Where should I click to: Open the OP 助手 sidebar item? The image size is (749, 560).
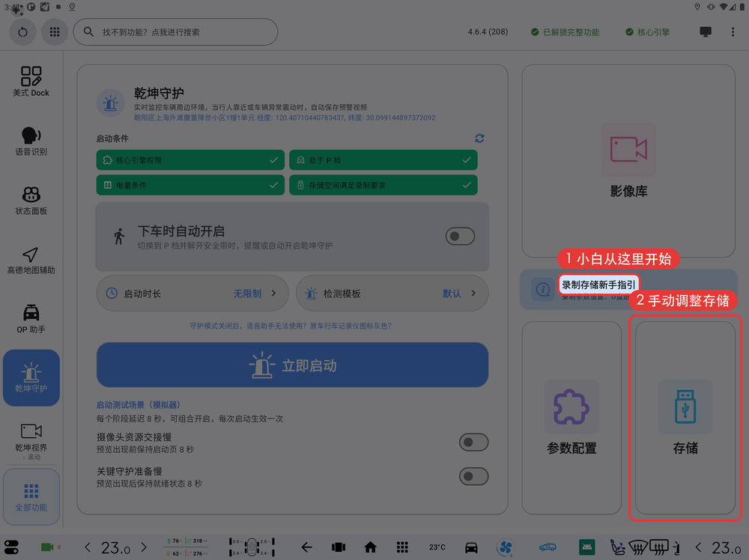[31, 318]
